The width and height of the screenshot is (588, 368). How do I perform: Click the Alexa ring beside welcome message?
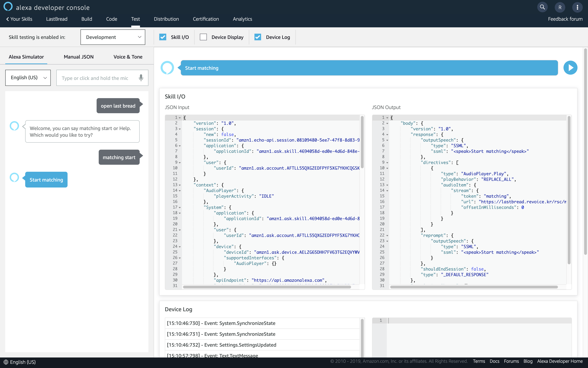click(14, 126)
